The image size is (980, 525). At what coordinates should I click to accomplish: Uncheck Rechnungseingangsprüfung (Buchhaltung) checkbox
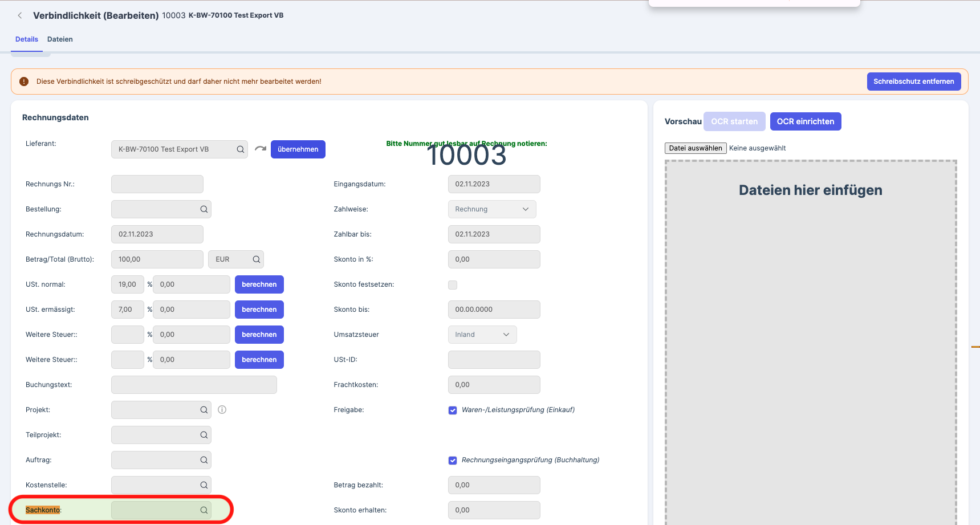click(x=453, y=460)
